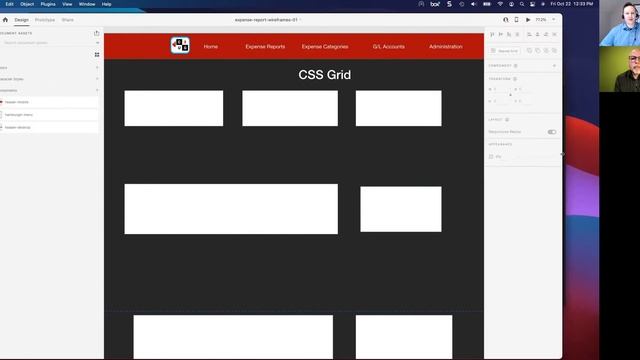The height and width of the screenshot is (360, 640).
Task: Open the Object menu
Action: pyautogui.click(x=27, y=4)
